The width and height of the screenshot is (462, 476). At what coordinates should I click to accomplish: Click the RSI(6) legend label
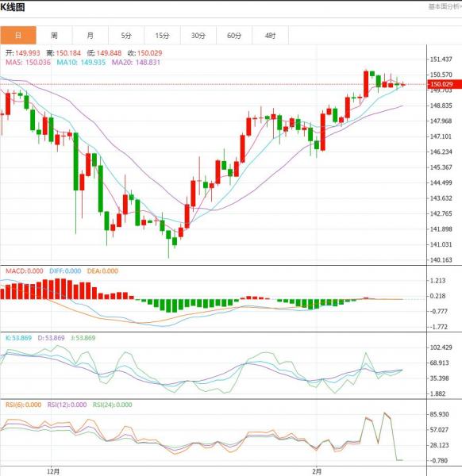(23, 405)
